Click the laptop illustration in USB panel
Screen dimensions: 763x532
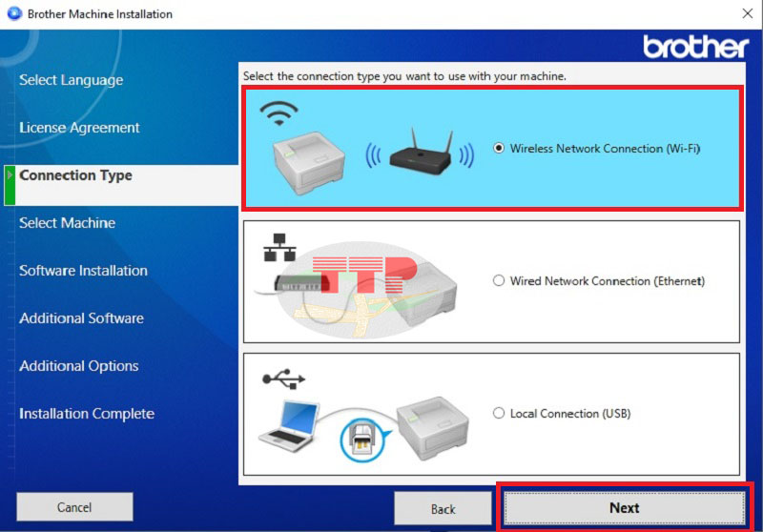289,426
